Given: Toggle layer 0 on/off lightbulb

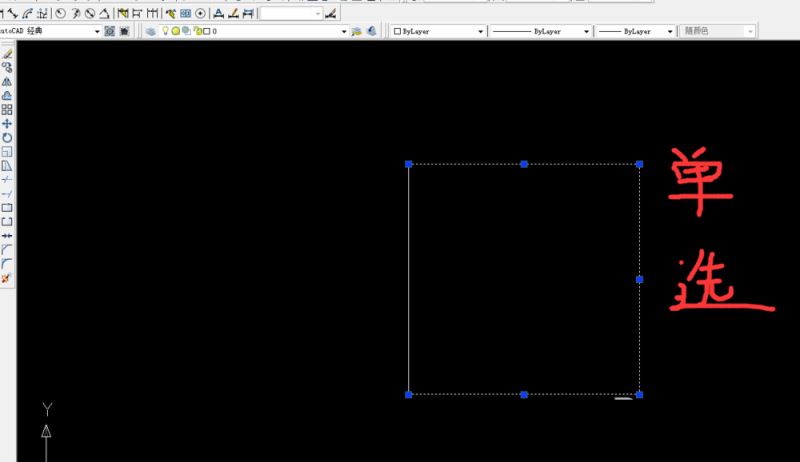Looking at the screenshot, I should point(165,31).
